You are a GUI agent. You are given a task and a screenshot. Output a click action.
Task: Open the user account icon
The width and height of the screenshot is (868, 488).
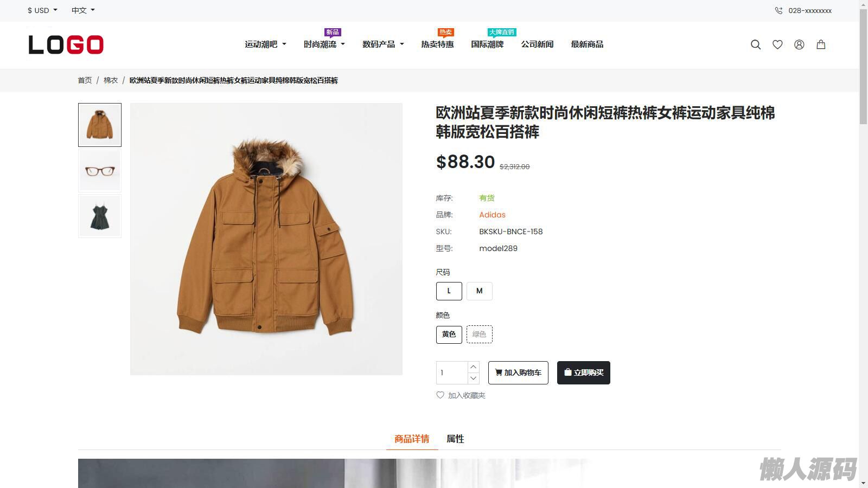coord(799,44)
